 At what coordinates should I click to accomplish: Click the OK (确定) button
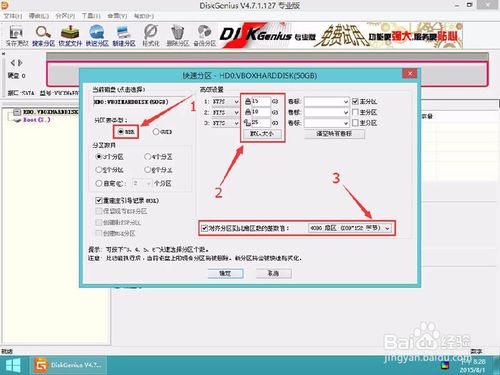225,274
